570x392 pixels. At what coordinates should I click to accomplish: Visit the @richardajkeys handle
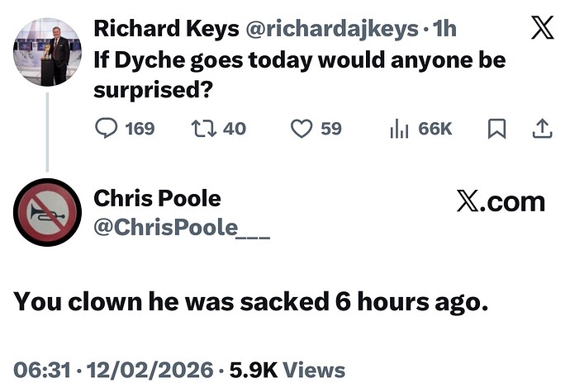[x=332, y=29]
